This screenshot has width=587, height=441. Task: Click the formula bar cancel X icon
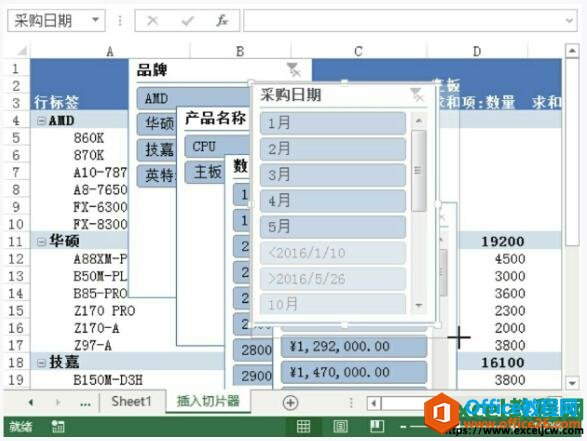(x=152, y=21)
